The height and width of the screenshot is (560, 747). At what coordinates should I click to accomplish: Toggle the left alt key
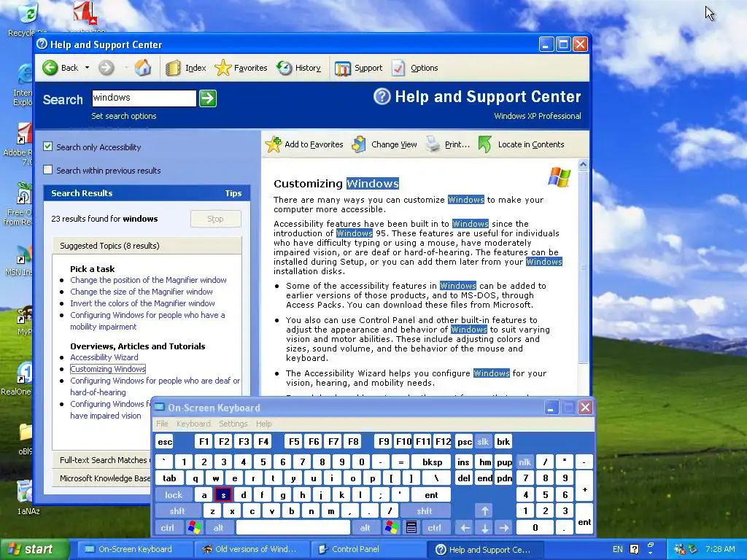[x=219, y=528]
